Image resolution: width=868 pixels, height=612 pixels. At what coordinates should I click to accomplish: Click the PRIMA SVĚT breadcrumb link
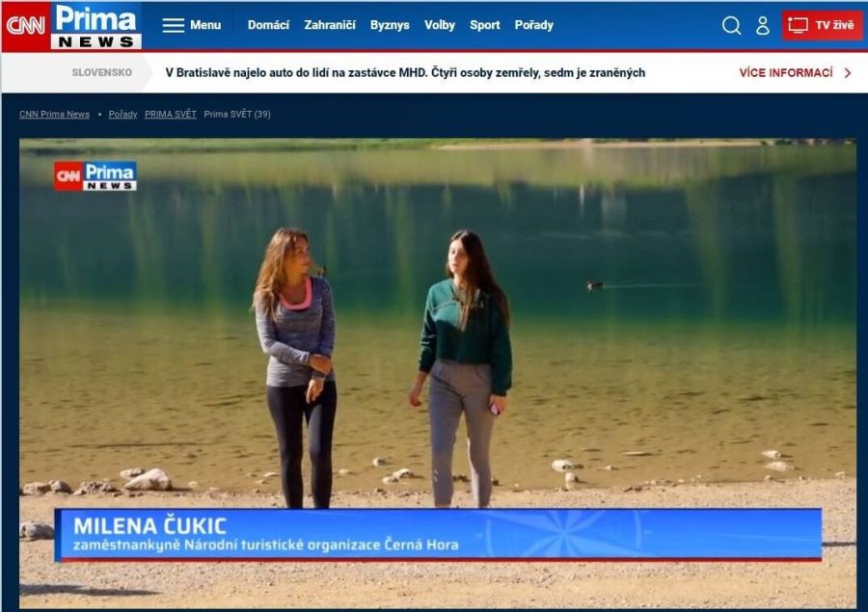pyautogui.click(x=171, y=115)
